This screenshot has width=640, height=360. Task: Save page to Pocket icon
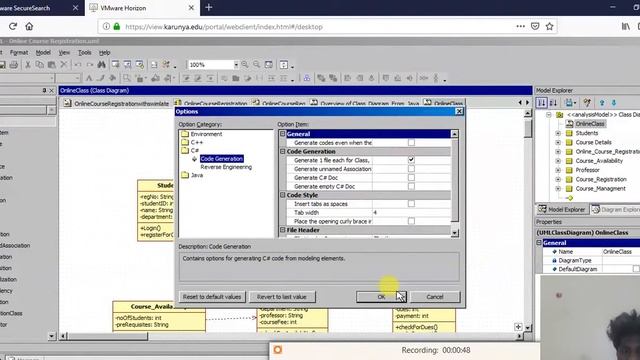[x=535, y=27]
